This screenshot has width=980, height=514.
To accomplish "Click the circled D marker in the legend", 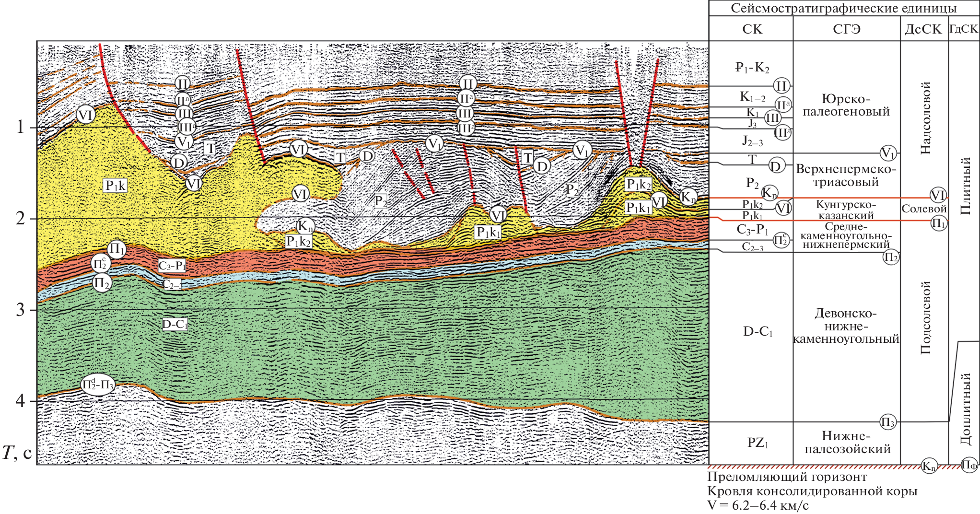I will [x=775, y=166].
